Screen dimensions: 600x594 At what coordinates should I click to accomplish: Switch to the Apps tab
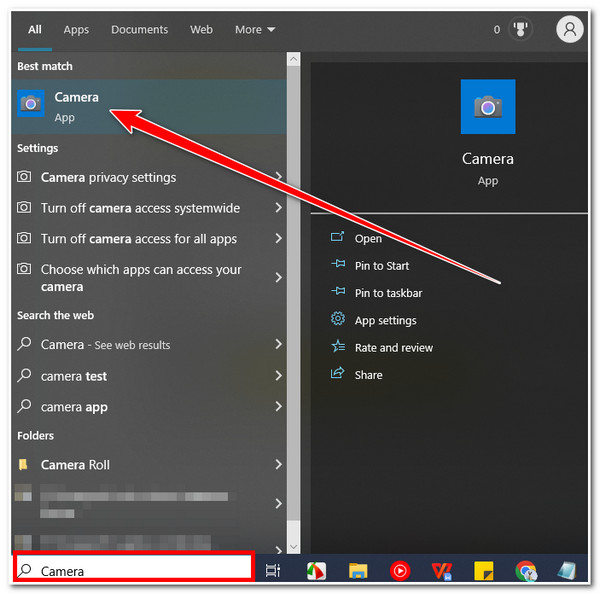(76, 29)
